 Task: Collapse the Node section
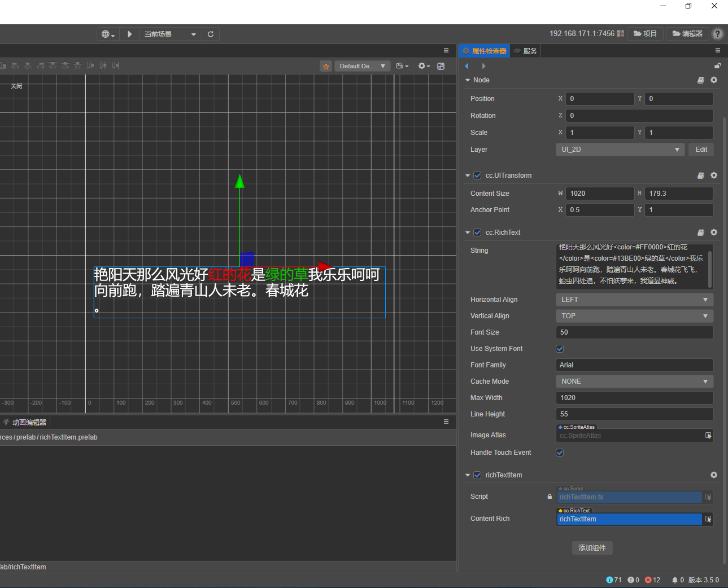point(468,80)
